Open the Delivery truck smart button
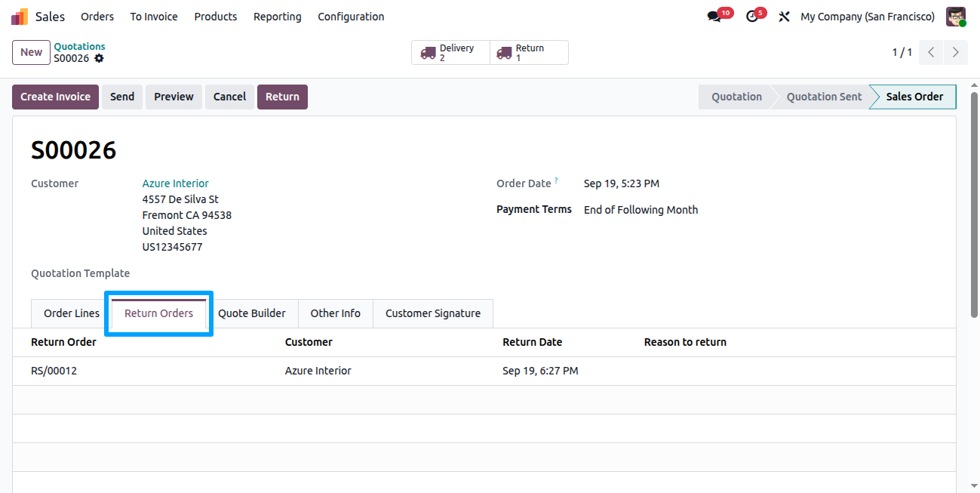 [450, 53]
